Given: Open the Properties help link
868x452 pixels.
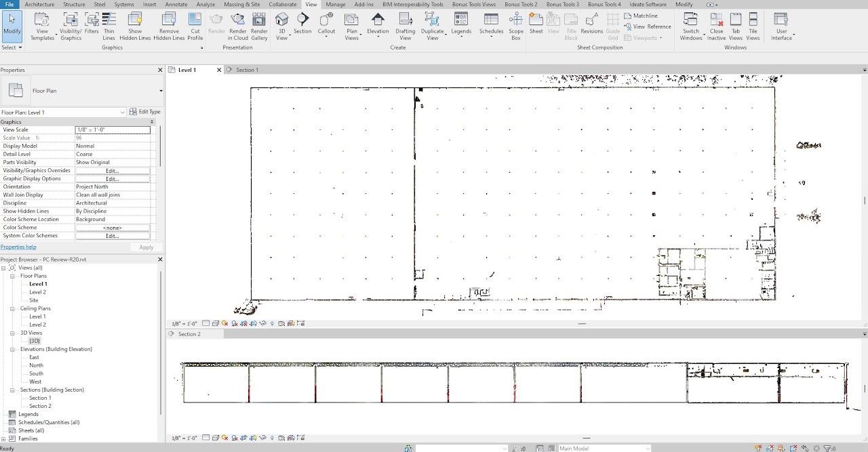Looking at the screenshot, I should coord(18,247).
